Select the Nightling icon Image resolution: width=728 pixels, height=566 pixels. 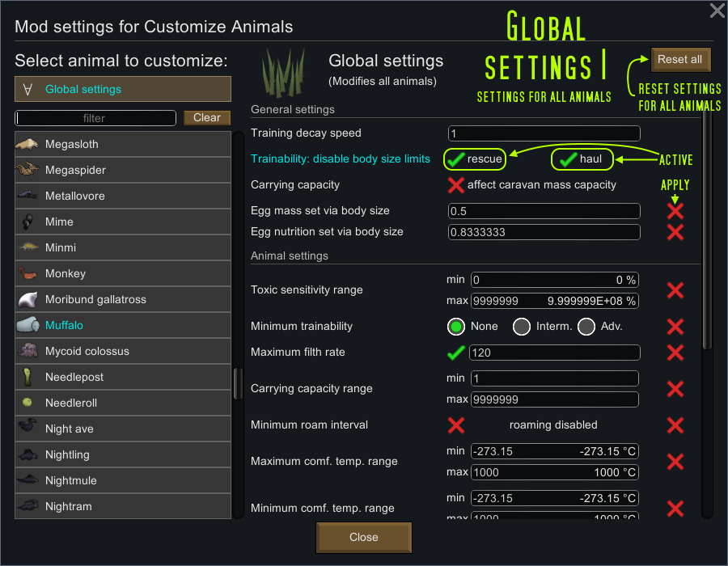[28, 454]
